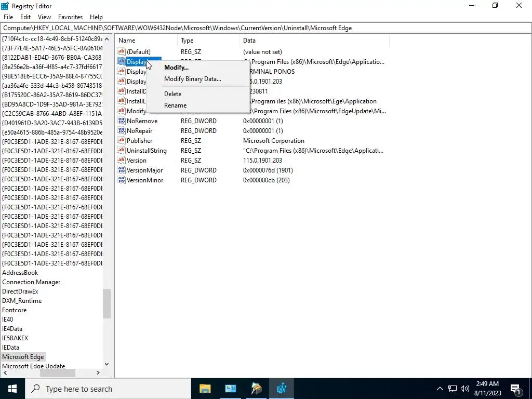The height and width of the screenshot is (399, 532).
Task: Select the {8122DAB1-ED4D-3676 key
Action: pos(52,57)
